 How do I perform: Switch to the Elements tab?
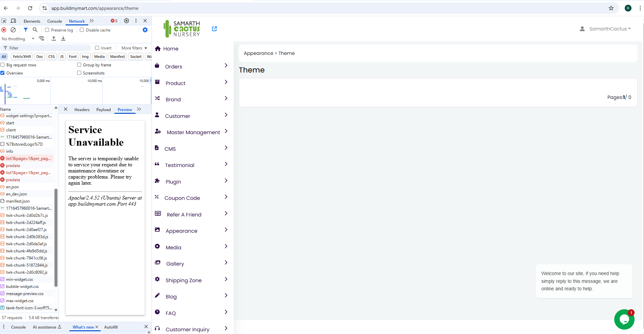pyautogui.click(x=32, y=21)
